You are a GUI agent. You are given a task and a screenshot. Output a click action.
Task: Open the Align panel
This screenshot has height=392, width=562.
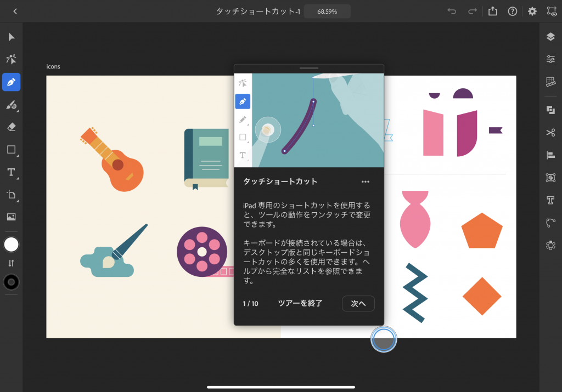tap(550, 155)
